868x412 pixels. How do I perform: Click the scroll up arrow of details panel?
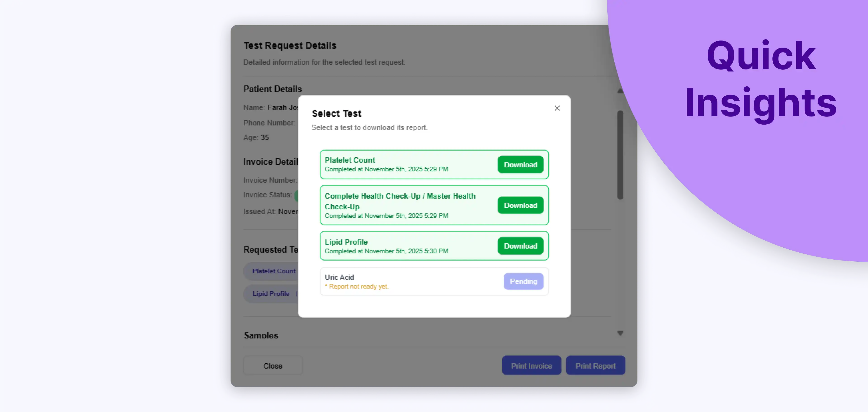click(620, 91)
